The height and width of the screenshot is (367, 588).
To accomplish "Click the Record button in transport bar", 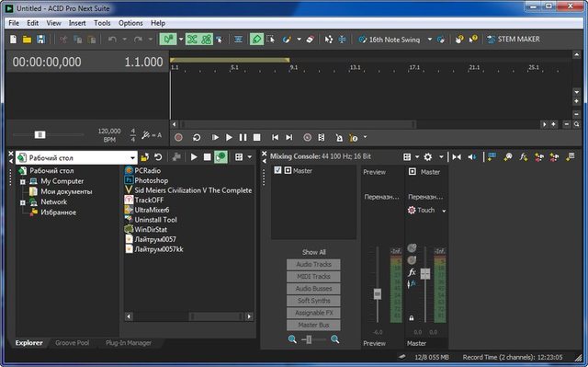I will click(x=178, y=137).
